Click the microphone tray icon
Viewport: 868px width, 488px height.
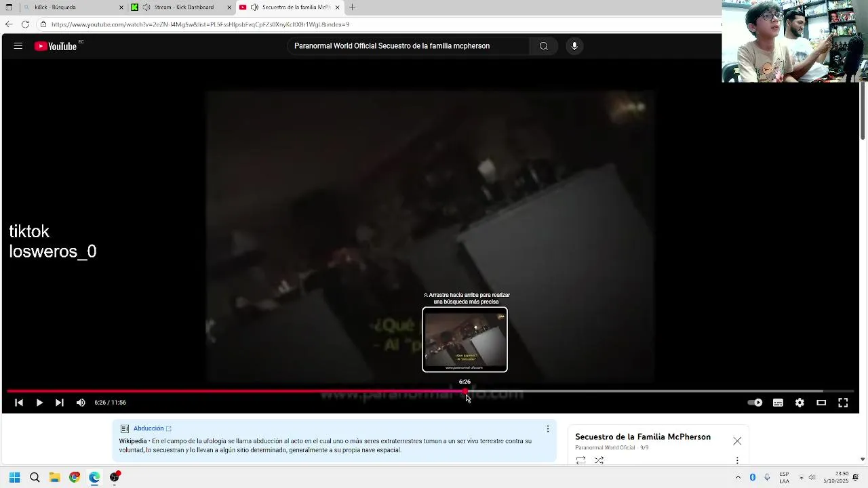(x=767, y=477)
